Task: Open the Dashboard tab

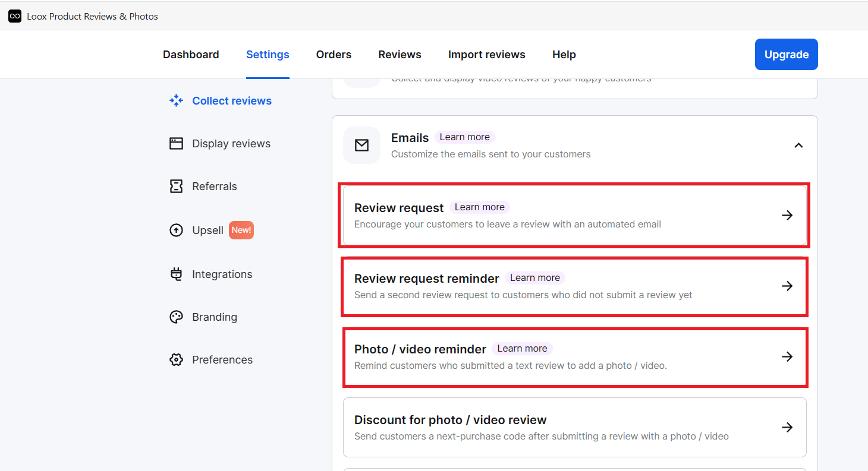Action: [191, 55]
